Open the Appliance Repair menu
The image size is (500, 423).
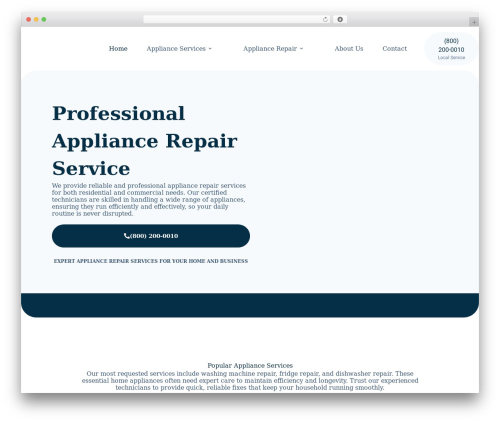click(x=270, y=49)
